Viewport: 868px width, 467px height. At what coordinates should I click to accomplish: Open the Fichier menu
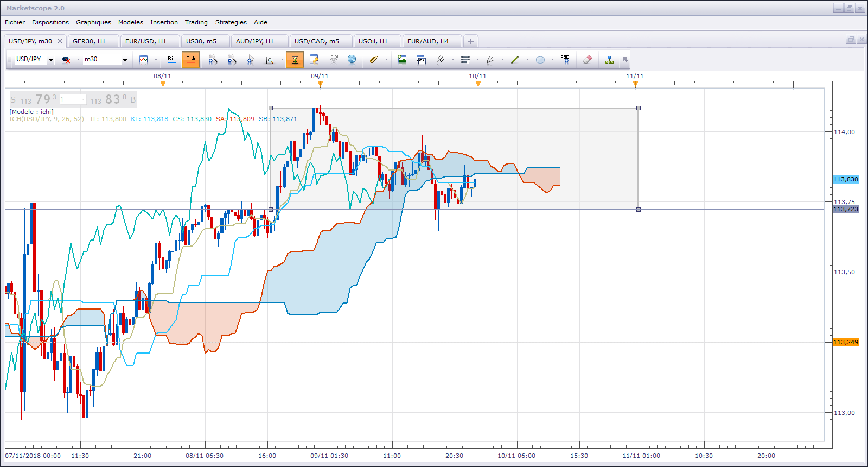tap(15, 22)
